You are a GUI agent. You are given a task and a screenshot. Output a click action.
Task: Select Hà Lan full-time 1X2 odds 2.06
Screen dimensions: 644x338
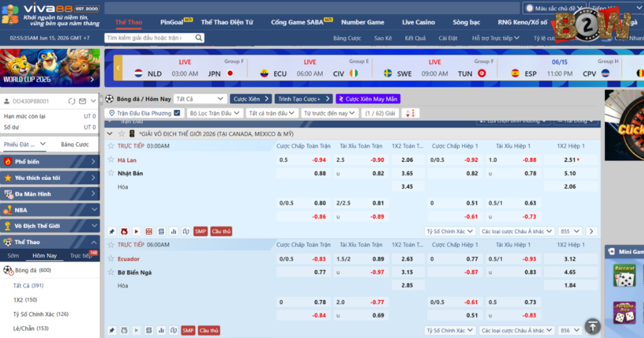(x=407, y=160)
